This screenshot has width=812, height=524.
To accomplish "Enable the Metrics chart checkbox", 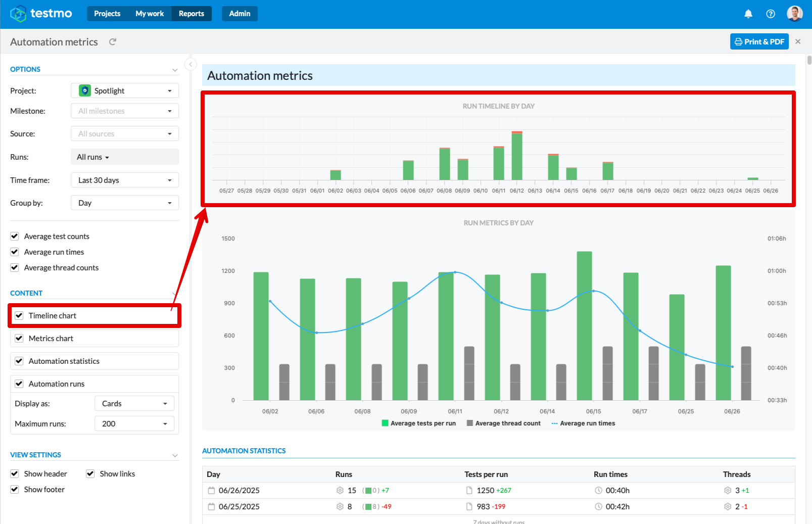I will tap(19, 338).
